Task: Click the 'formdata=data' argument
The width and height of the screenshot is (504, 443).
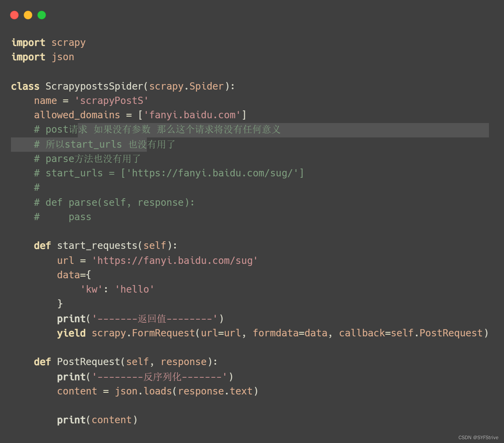Action: click(x=290, y=333)
